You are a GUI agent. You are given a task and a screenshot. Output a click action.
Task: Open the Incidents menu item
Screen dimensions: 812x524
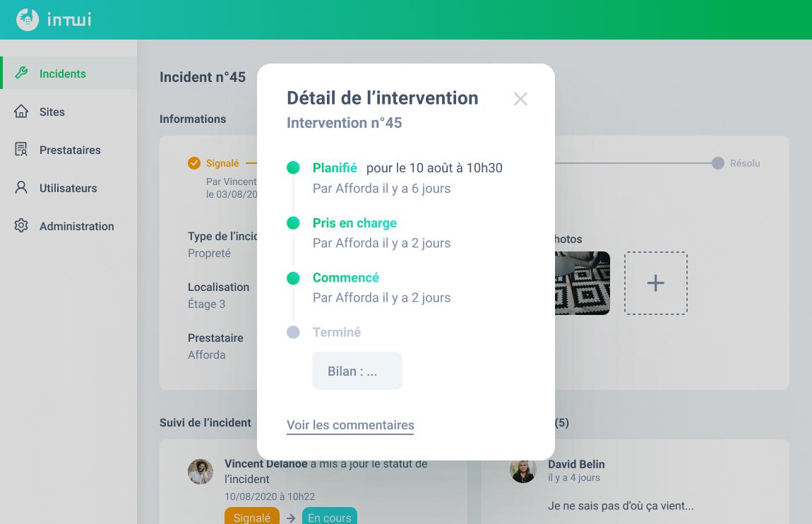tap(68, 73)
